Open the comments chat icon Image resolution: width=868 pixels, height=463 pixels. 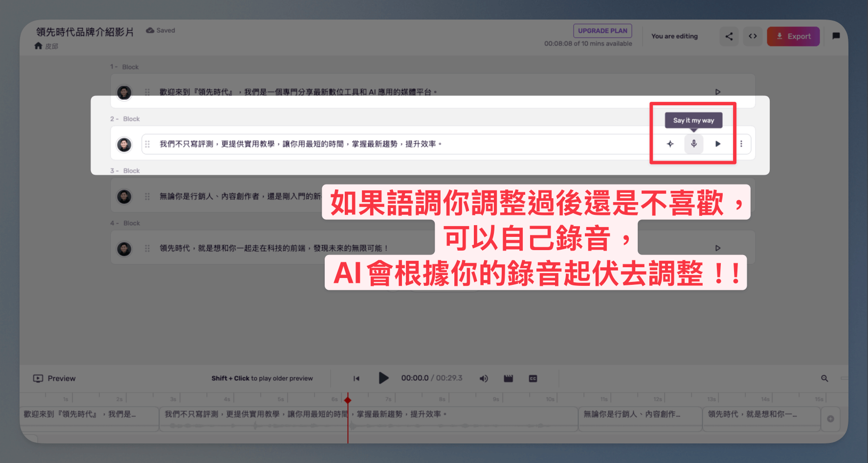(x=836, y=36)
